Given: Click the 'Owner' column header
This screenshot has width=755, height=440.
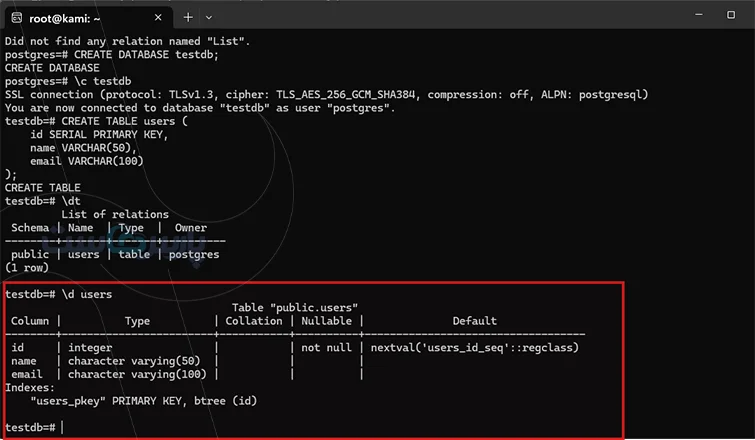Looking at the screenshot, I should 191,228.
